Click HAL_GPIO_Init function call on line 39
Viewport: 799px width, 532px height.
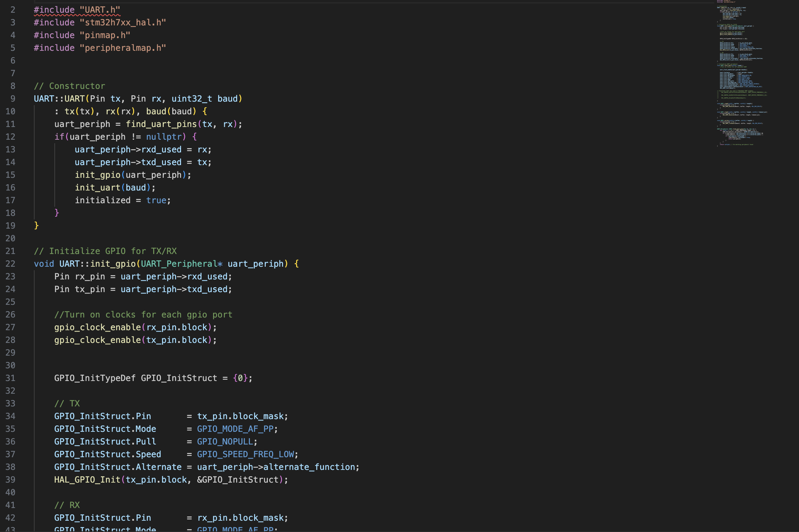[87, 480]
